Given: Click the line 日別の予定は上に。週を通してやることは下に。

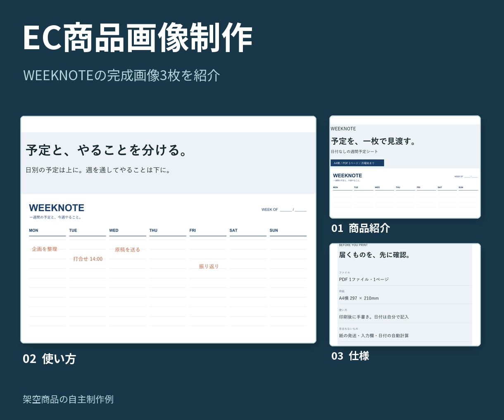Looking at the screenshot, I should click(x=98, y=170).
